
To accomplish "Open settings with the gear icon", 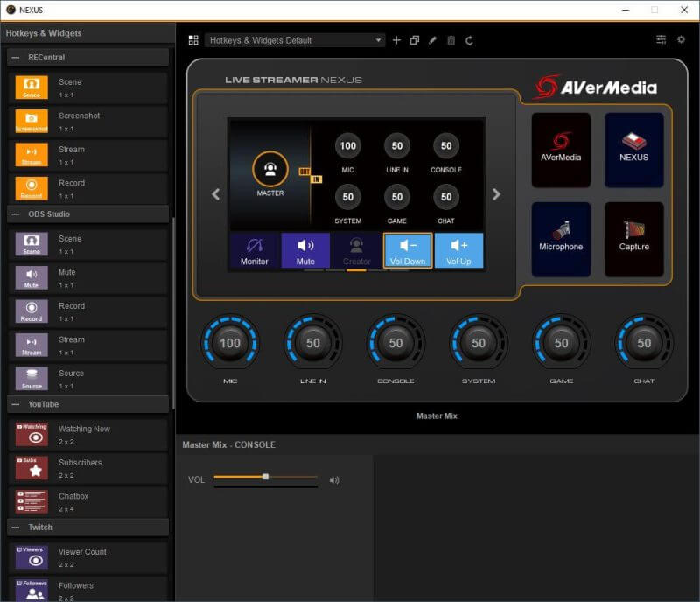I will [x=681, y=39].
